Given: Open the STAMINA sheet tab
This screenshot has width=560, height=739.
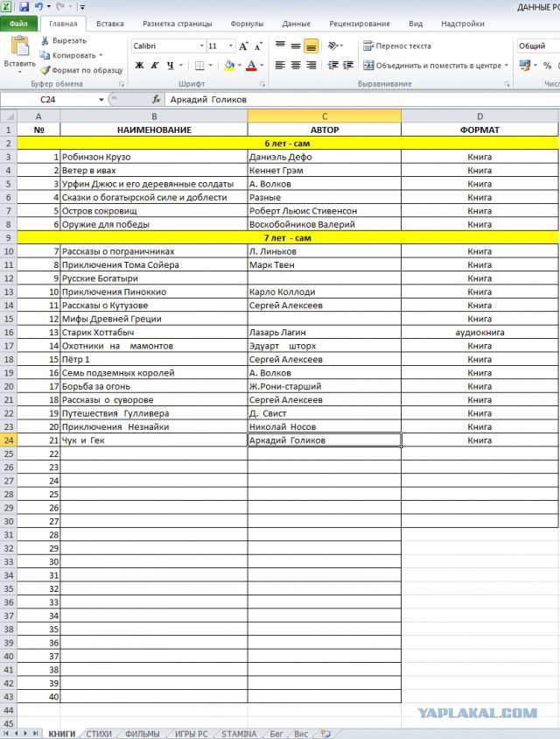Looking at the screenshot, I should pos(239,734).
